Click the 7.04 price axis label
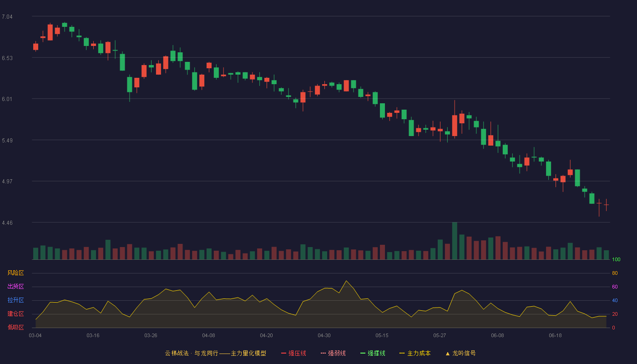 click(7, 17)
